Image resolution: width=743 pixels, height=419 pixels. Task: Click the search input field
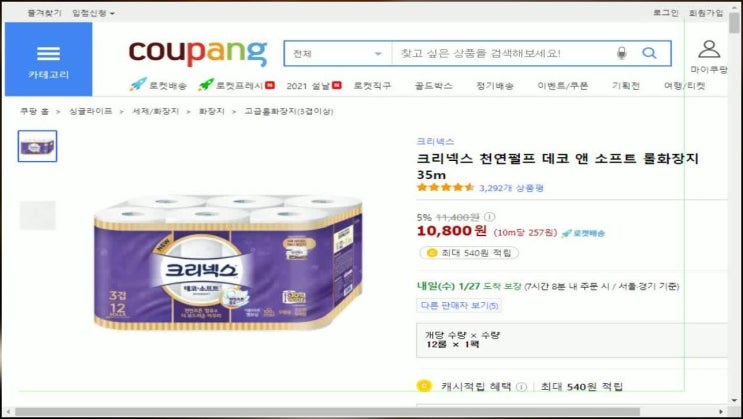[x=503, y=53]
